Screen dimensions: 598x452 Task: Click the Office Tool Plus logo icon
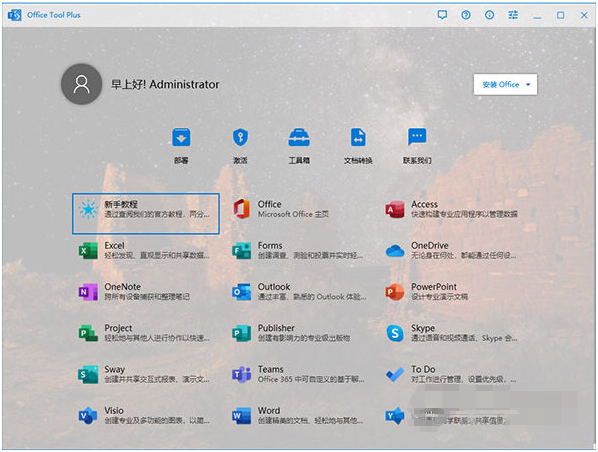[x=14, y=15]
